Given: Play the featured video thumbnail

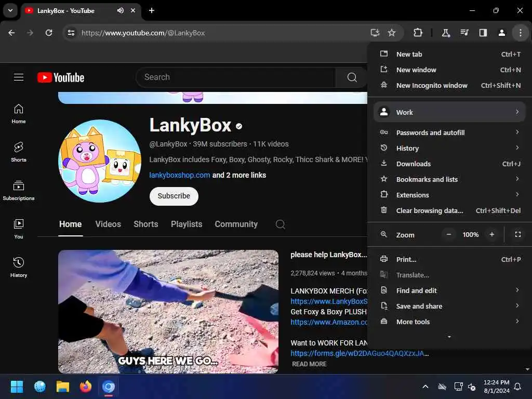Looking at the screenshot, I should [x=168, y=312].
